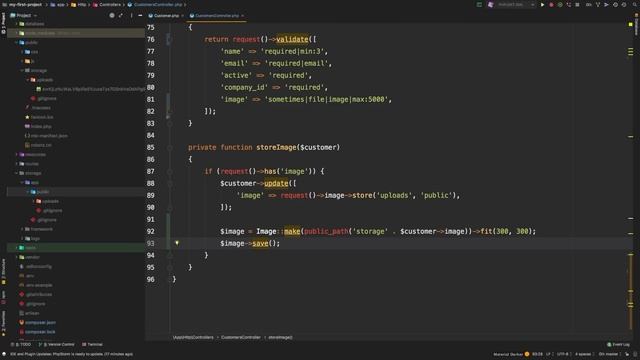Expand the vendor folder
The height and width of the screenshot is (360, 640).
pyautogui.click(x=17, y=257)
